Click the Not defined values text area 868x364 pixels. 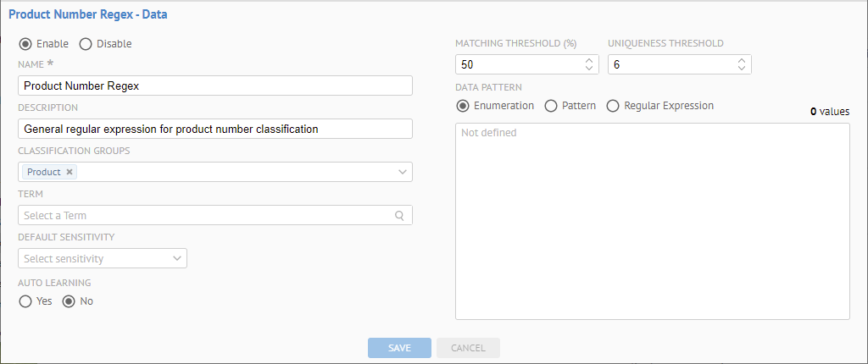click(x=653, y=221)
